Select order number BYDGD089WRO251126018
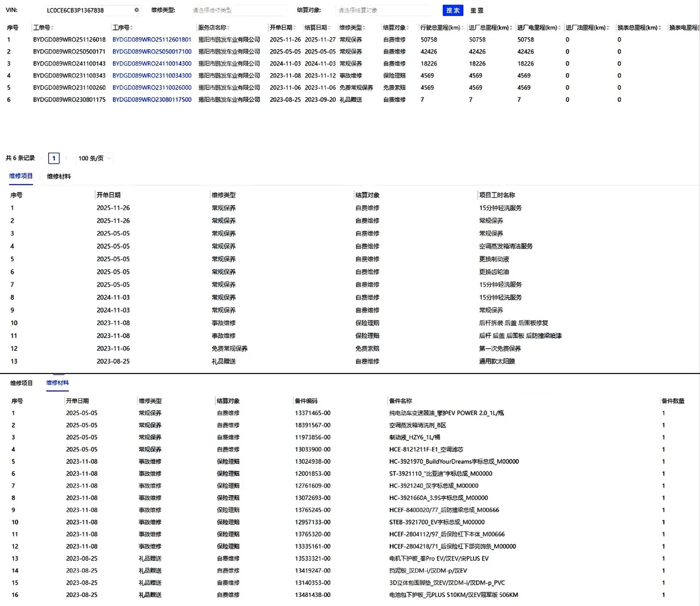700x606 pixels. (x=69, y=40)
